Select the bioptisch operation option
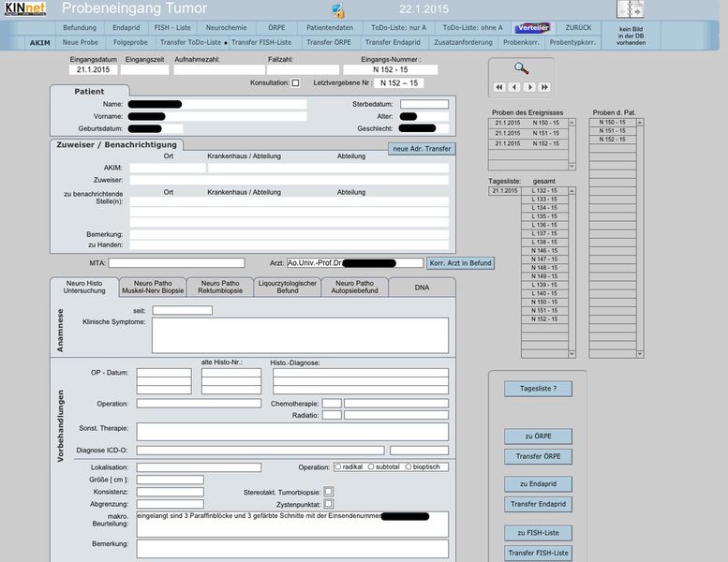Screen dimensions: 728x562 point(409,466)
